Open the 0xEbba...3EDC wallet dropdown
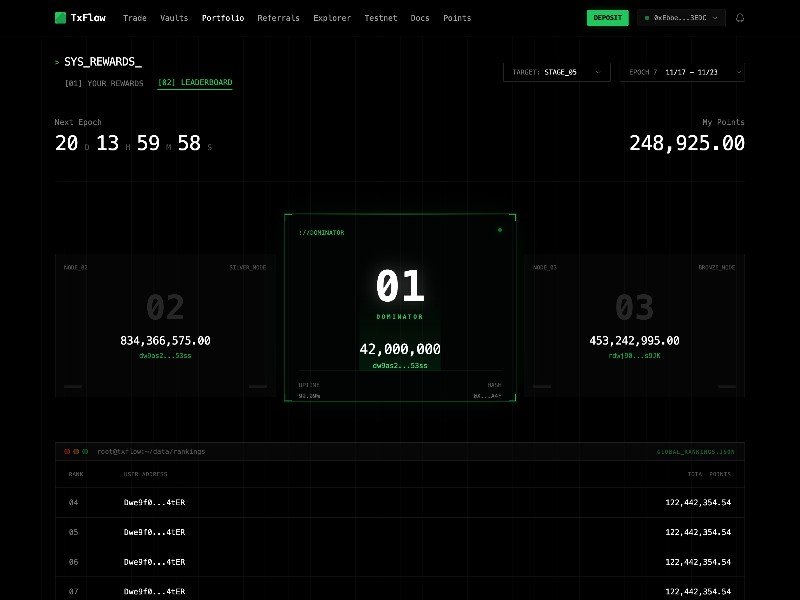Screen dimensions: 800x600 (x=680, y=17)
